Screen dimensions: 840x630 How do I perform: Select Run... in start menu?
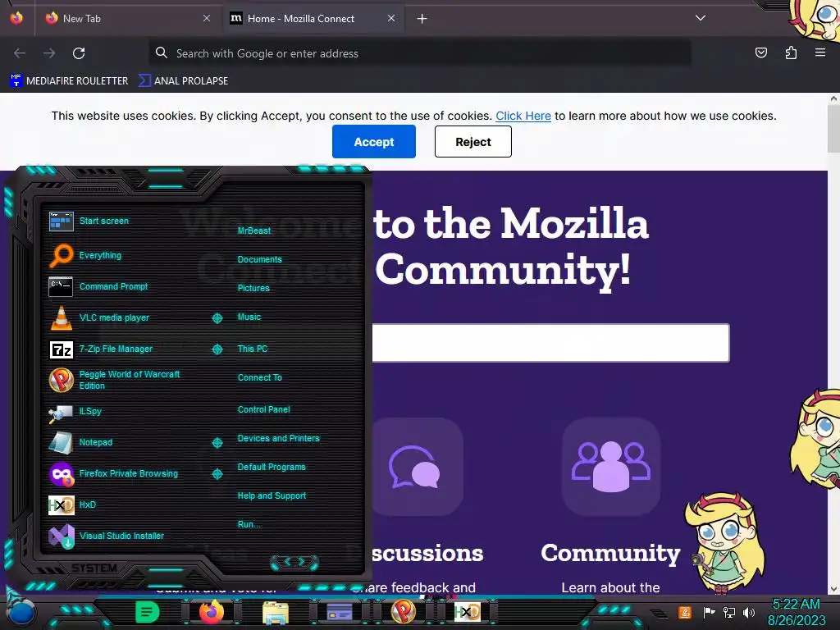(x=249, y=524)
